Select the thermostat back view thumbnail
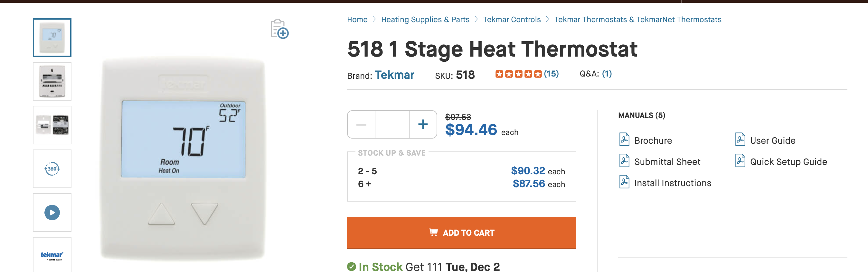 (52, 81)
